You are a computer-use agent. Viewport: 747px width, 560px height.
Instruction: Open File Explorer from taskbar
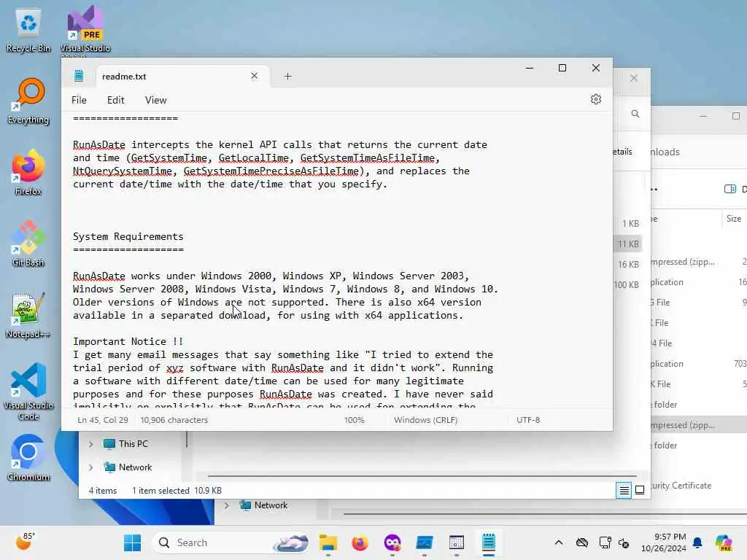pyautogui.click(x=328, y=542)
